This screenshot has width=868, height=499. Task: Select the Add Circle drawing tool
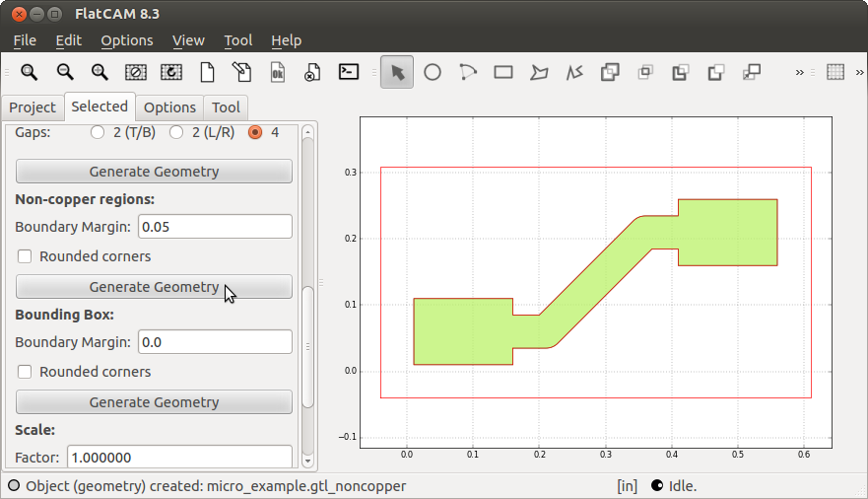(433, 72)
